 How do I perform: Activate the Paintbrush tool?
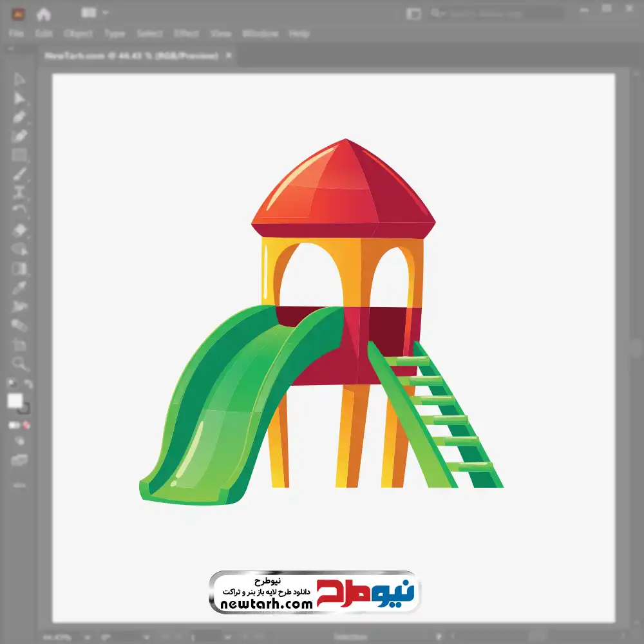click(19, 174)
